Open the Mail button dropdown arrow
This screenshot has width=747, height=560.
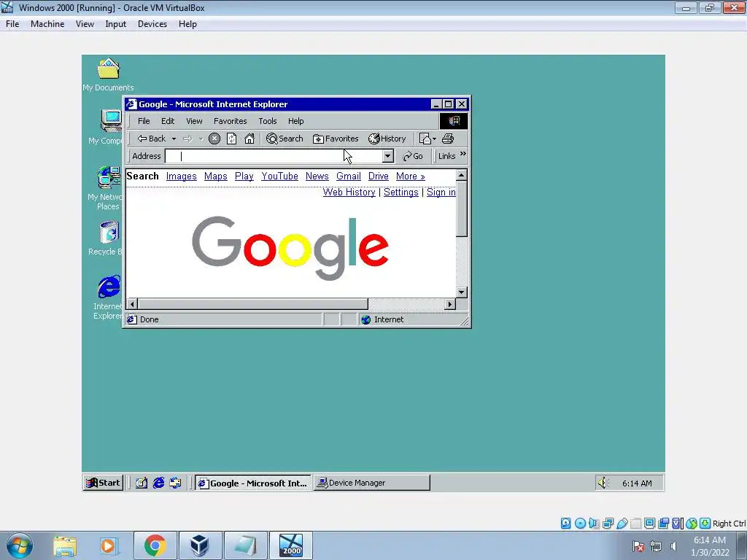pyautogui.click(x=435, y=139)
